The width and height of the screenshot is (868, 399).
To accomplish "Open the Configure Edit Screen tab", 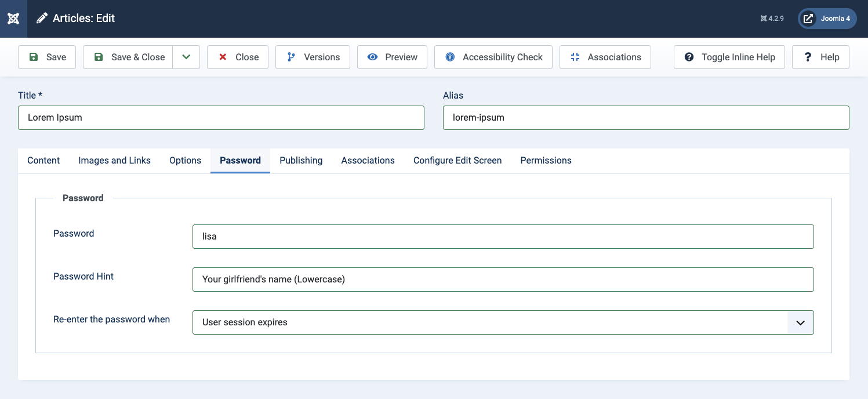I will (x=457, y=161).
